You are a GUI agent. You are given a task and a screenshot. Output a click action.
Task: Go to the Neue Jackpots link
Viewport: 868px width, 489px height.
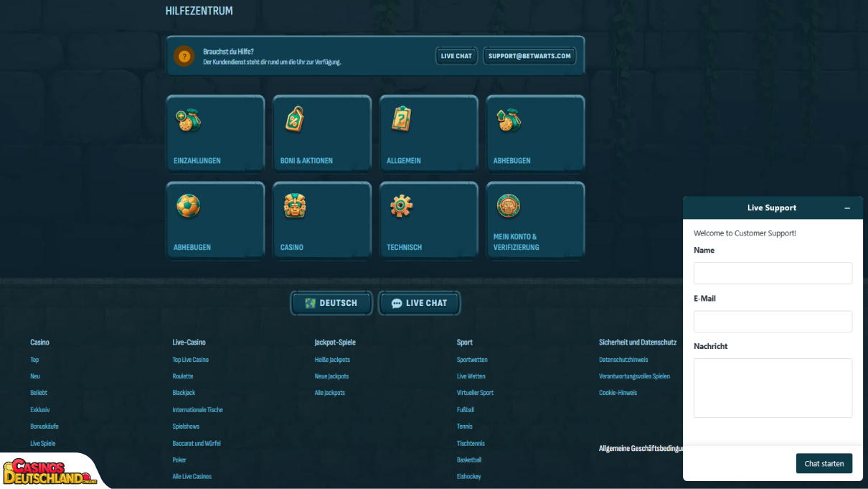[332, 376]
